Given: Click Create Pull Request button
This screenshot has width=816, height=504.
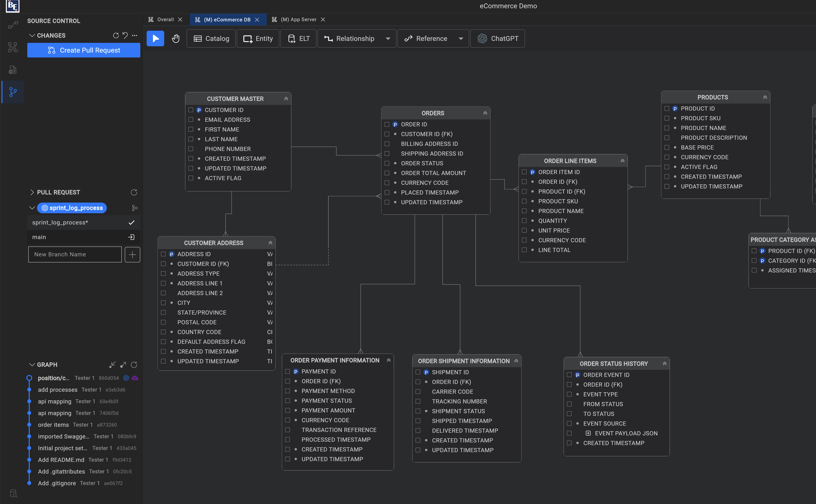Looking at the screenshot, I should tap(84, 50).
